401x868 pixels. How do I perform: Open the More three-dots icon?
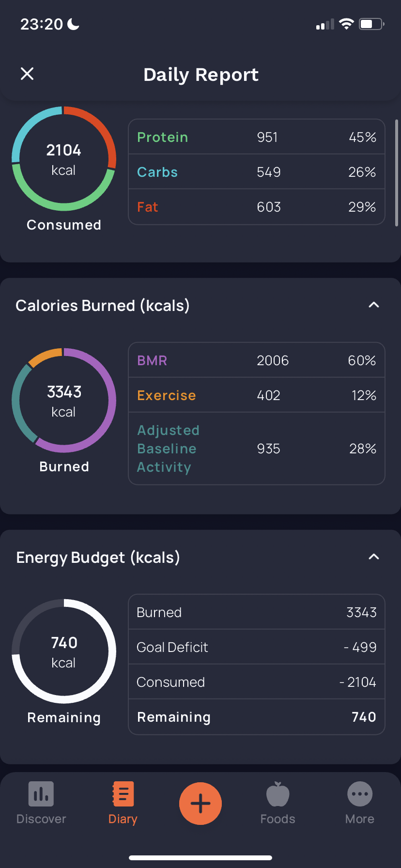tap(360, 794)
